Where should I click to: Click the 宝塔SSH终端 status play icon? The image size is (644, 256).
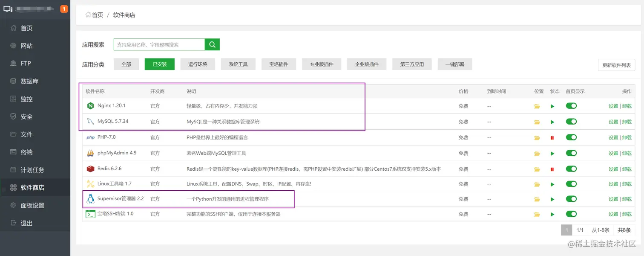tap(552, 215)
